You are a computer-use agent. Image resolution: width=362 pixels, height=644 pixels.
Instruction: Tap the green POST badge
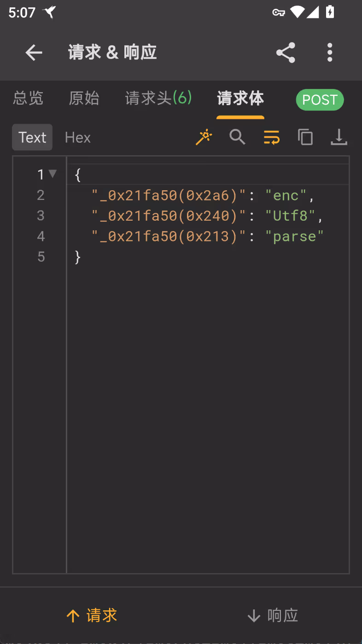pos(320,100)
